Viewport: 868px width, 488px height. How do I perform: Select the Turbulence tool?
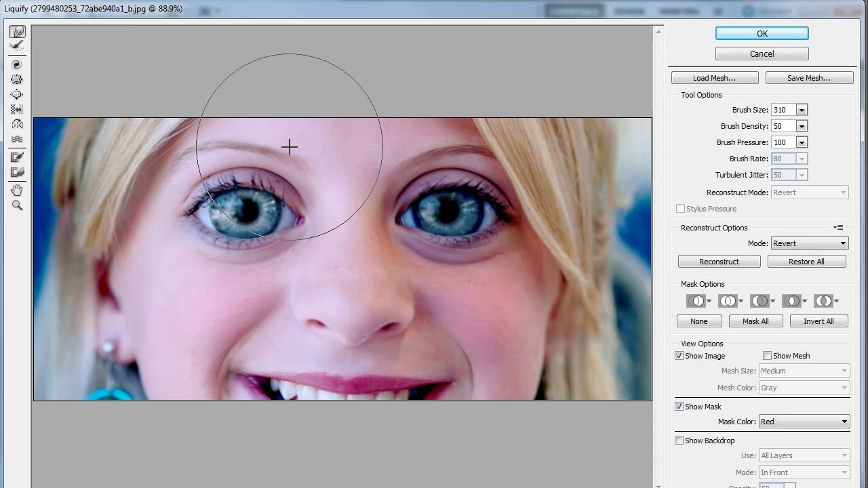click(18, 139)
